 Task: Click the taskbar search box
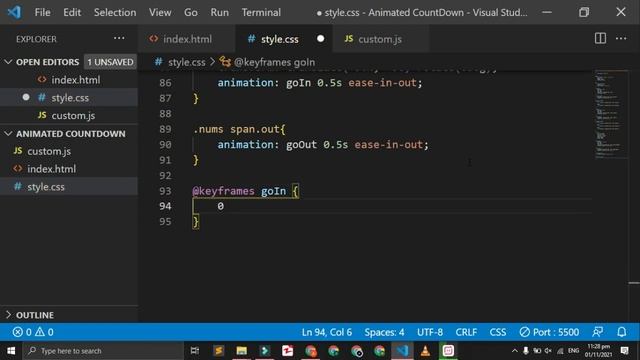click(x=103, y=351)
